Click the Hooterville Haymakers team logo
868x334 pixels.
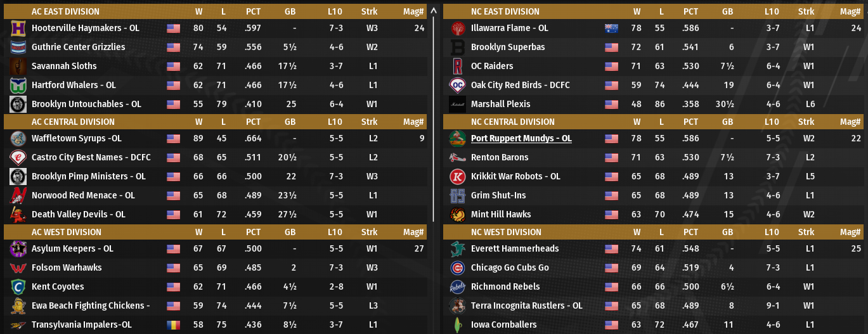(x=18, y=29)
